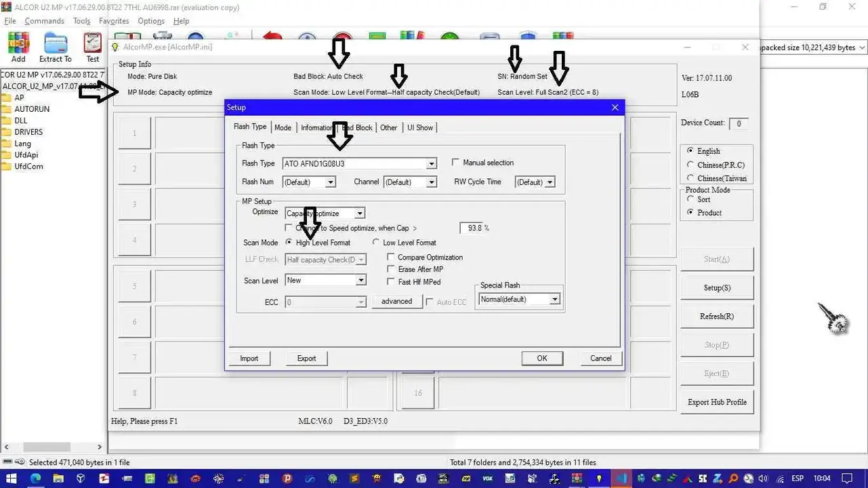Open WinRAR Options menu
Image resolution: width=868 pixels, height=488 pixels.
151,21
